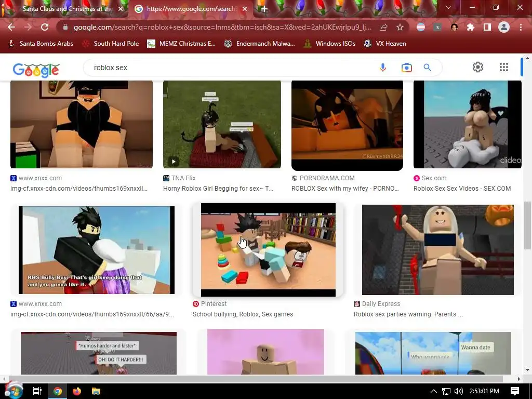Open the Windows ISOs bookmark
This screenshot has height=399, width=532.
(x=330, y=44)
